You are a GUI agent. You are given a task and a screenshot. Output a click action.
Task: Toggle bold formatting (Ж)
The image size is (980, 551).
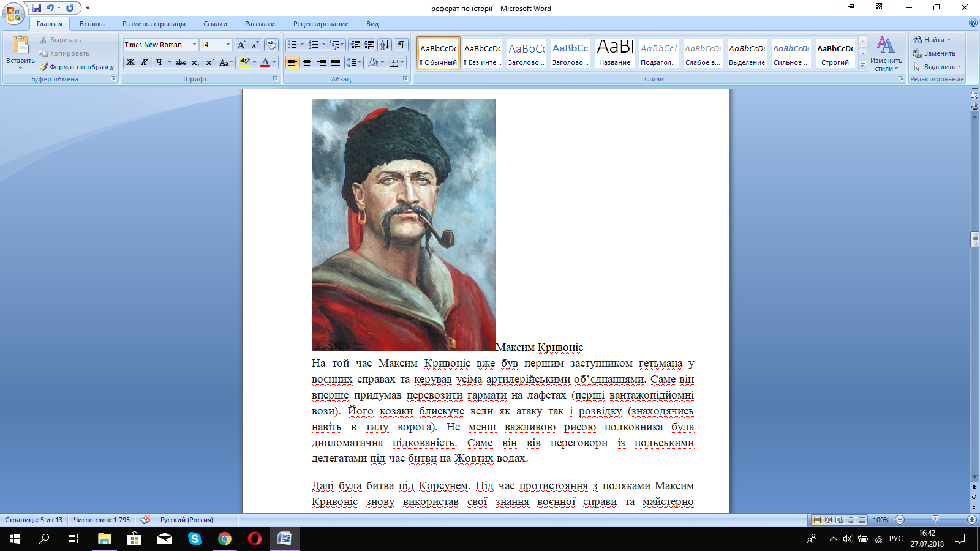pos(130,62)
